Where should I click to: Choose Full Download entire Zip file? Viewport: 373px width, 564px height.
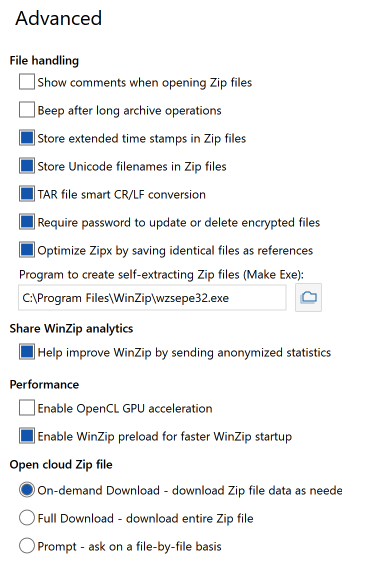click(27, 518)
